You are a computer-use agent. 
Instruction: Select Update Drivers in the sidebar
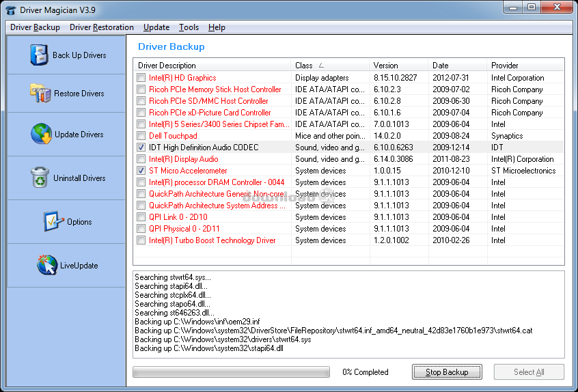(66, 134)
